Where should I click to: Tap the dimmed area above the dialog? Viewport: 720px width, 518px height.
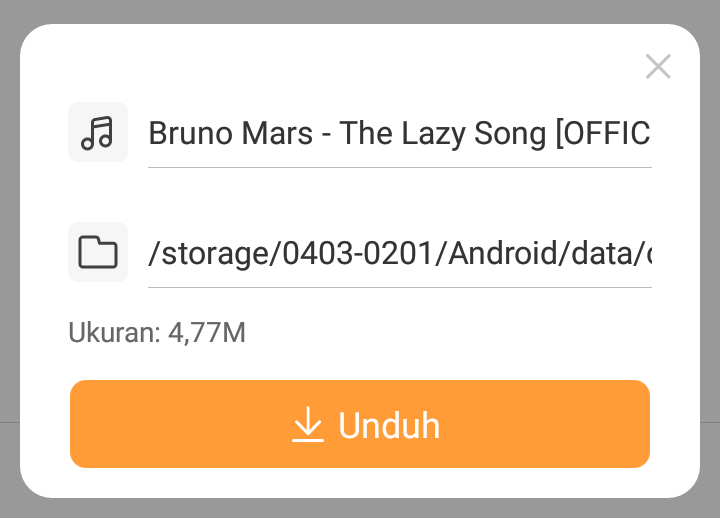(x=360, y=11)
